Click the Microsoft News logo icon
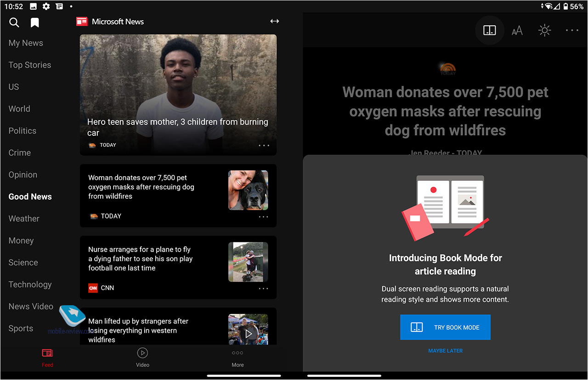 pos(82,22)
